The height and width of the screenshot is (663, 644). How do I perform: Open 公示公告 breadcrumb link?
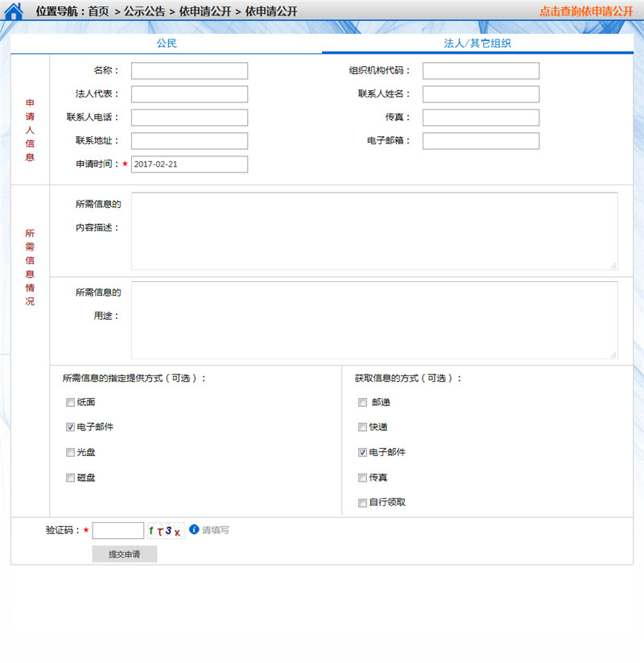click(144, 11)
